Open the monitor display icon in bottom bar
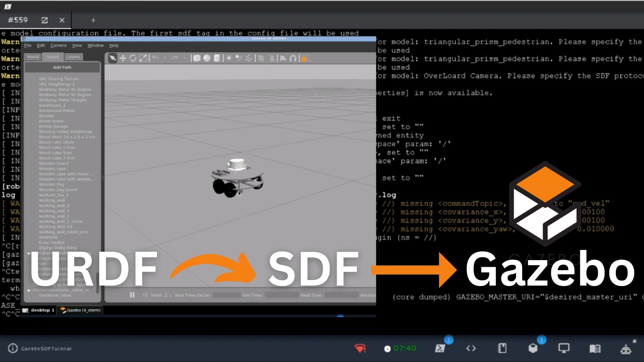 tap(564, 348)
